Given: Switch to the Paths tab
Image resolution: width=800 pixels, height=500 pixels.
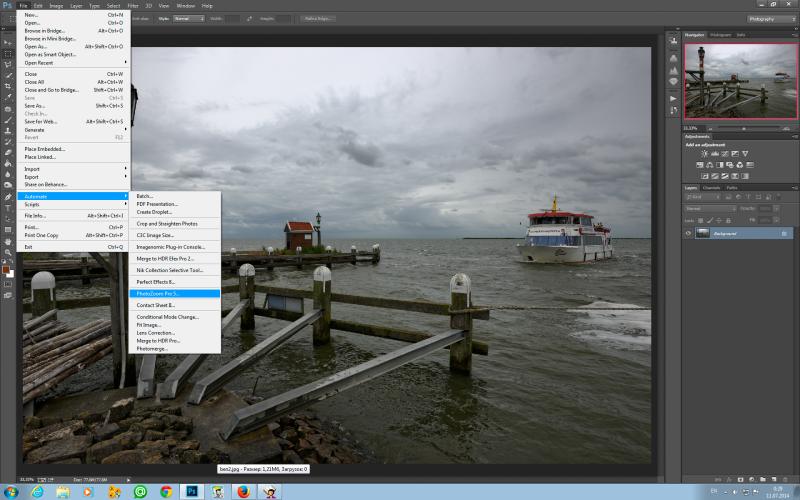Looking at the screenshot, I should pyautogui.click(x=732, y=188).
